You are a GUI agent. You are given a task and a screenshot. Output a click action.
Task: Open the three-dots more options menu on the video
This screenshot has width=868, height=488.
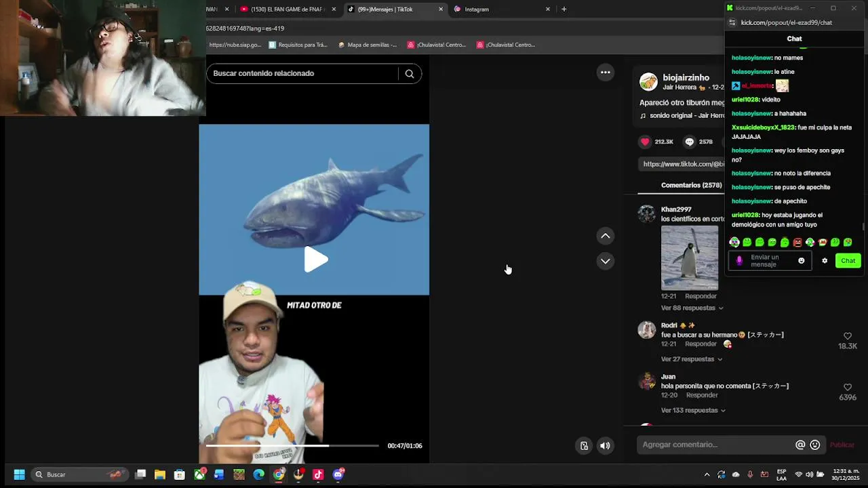[x=606, y=73]
